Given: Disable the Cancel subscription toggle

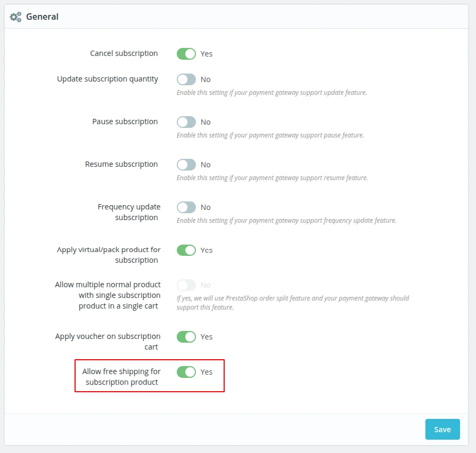Looking at the screenshot, I should point(186,53).
